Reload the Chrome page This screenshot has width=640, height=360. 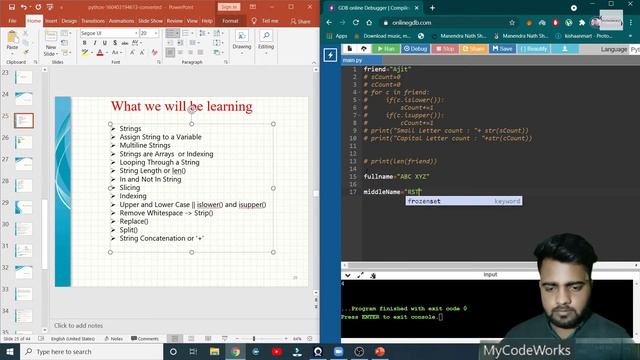point(356,22)
